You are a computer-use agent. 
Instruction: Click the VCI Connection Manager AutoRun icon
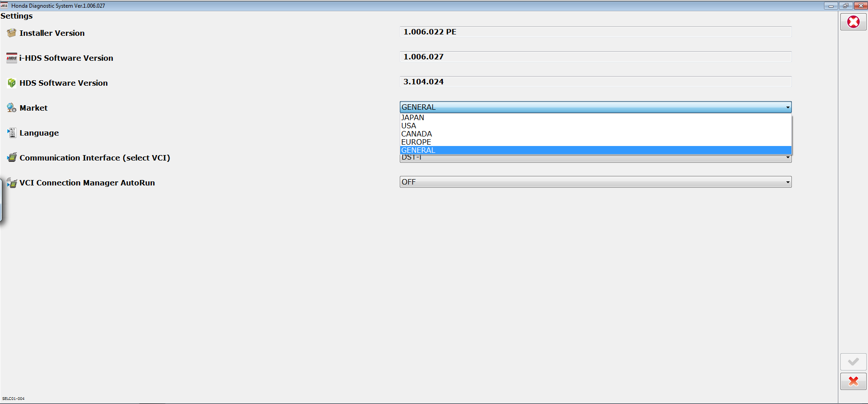pyautogui.click(x=12, y=183)
